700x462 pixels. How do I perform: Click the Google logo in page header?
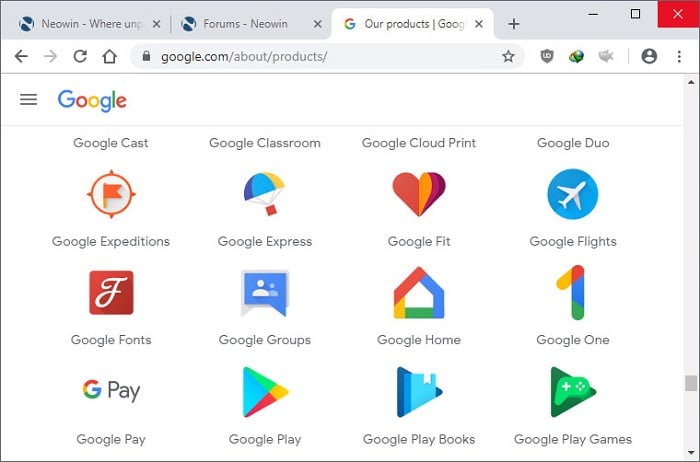tap(92, 100)
